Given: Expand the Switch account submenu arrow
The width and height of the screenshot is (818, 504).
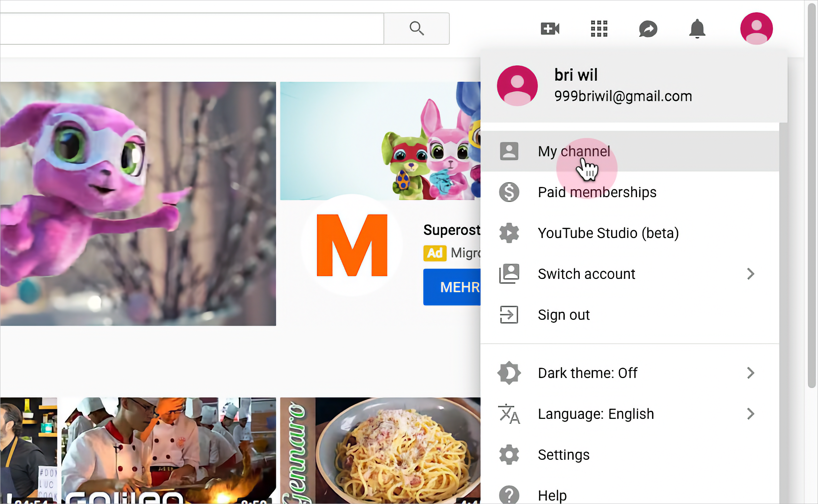Looking at the screenshot, I should pos(751,274).
